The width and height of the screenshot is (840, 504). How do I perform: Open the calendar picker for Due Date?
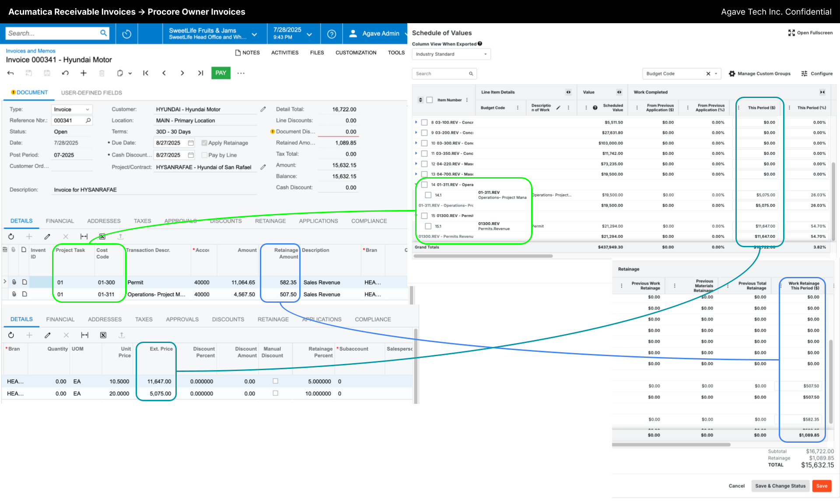coord(191,143)
